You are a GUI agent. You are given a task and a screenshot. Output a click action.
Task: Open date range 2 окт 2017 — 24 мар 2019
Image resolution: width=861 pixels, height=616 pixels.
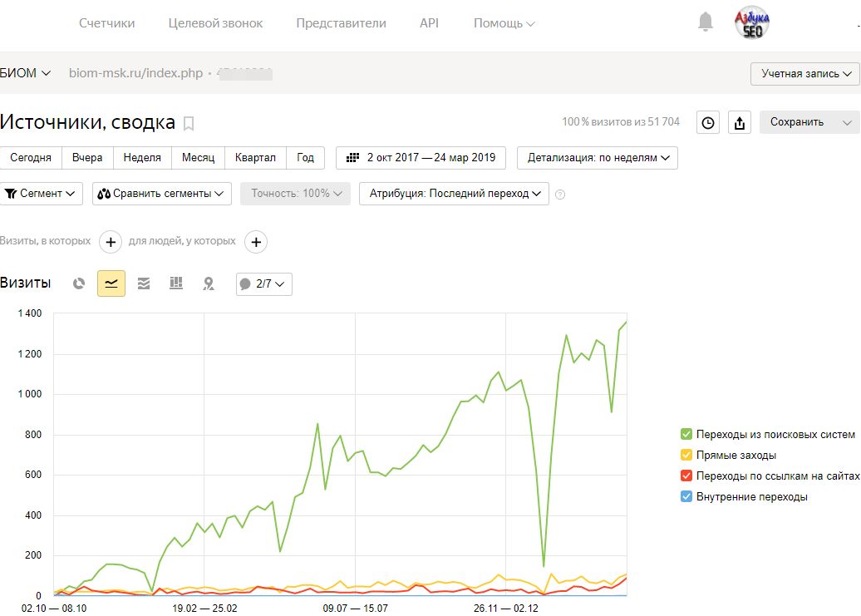(421, 158)
